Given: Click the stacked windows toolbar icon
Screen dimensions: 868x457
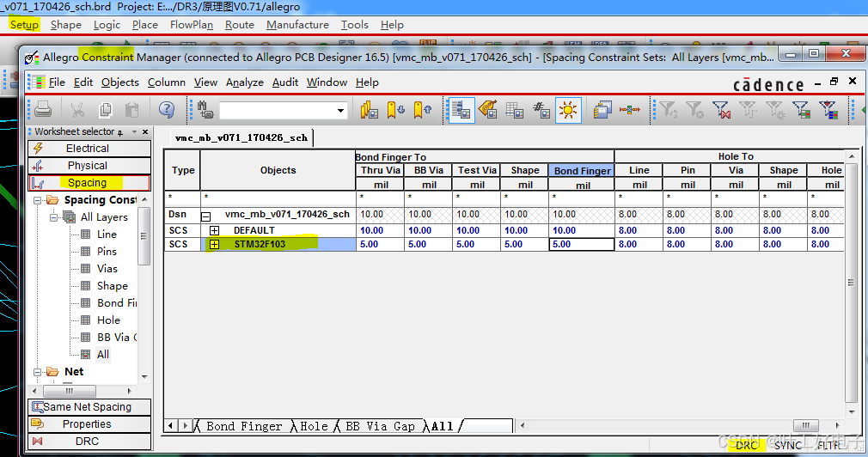Looking at the screenshot, I should coord(602,110).
